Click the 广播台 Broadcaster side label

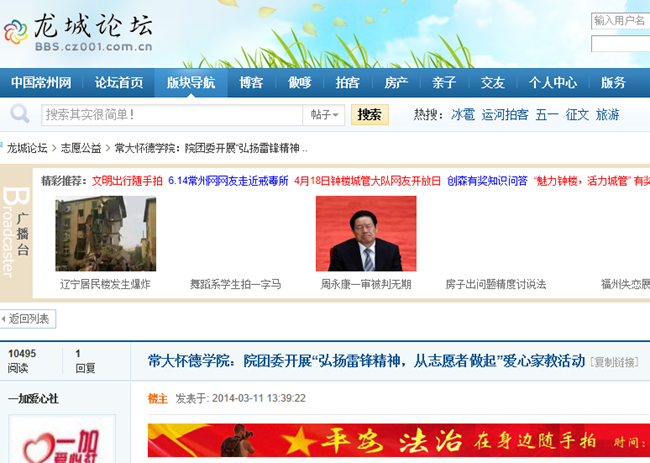tap(16, 233)
